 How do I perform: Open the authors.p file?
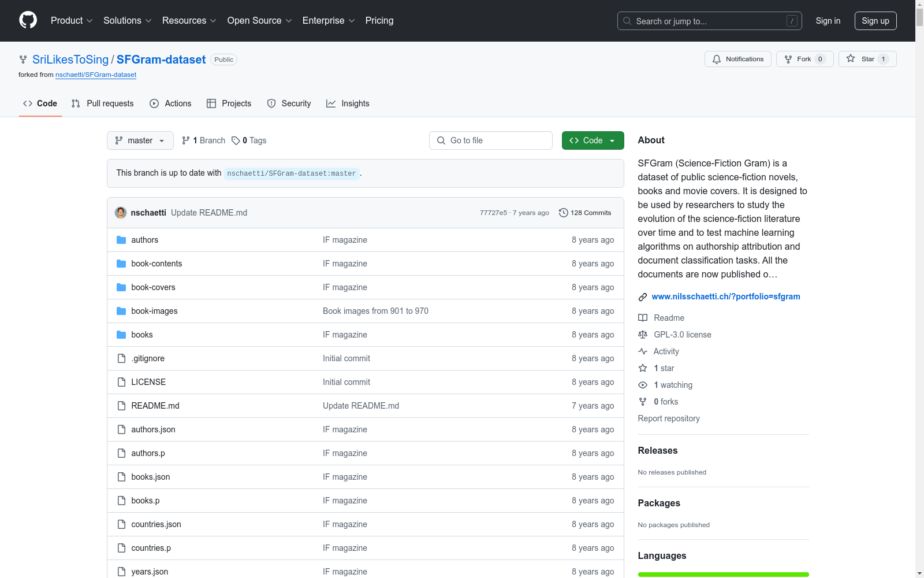coord(148,453)
